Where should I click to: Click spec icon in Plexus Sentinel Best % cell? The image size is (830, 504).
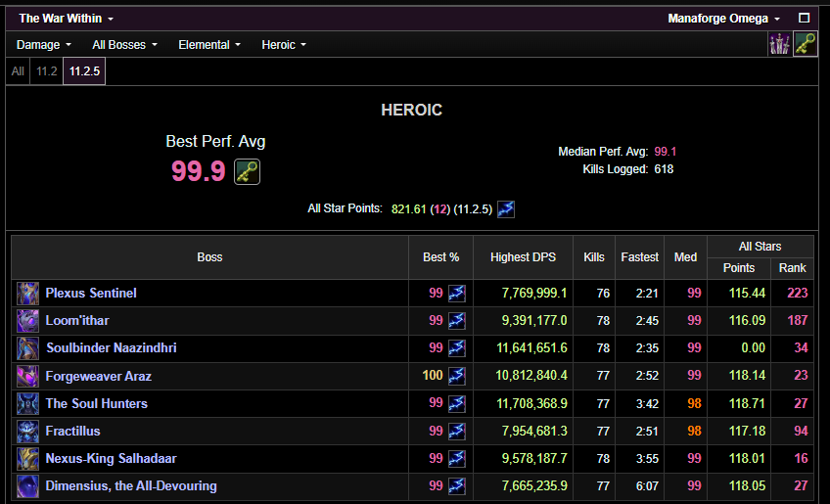click(457, 294)
